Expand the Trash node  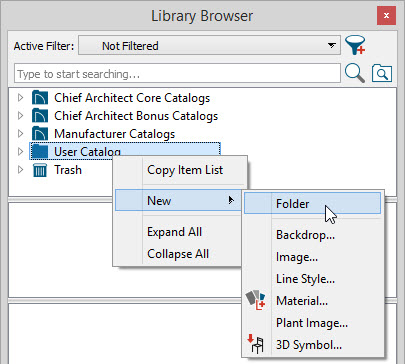[x=20, y=170]
